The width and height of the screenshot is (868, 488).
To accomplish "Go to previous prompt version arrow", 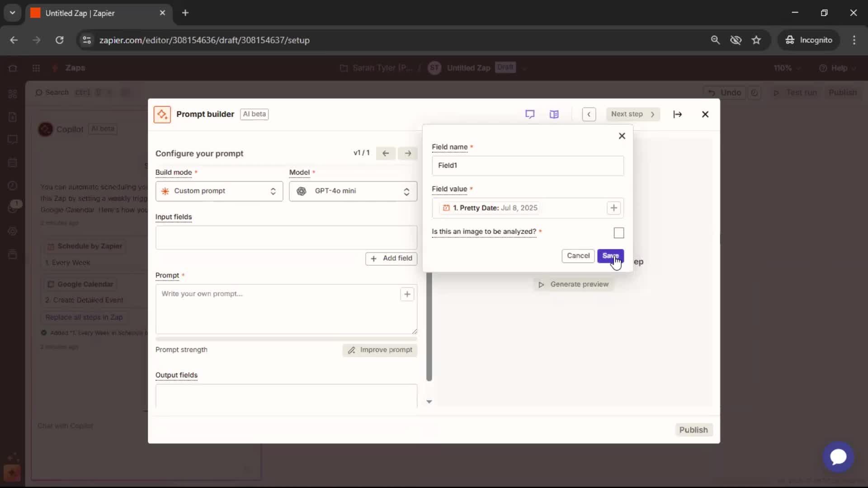I will point(386,153).
